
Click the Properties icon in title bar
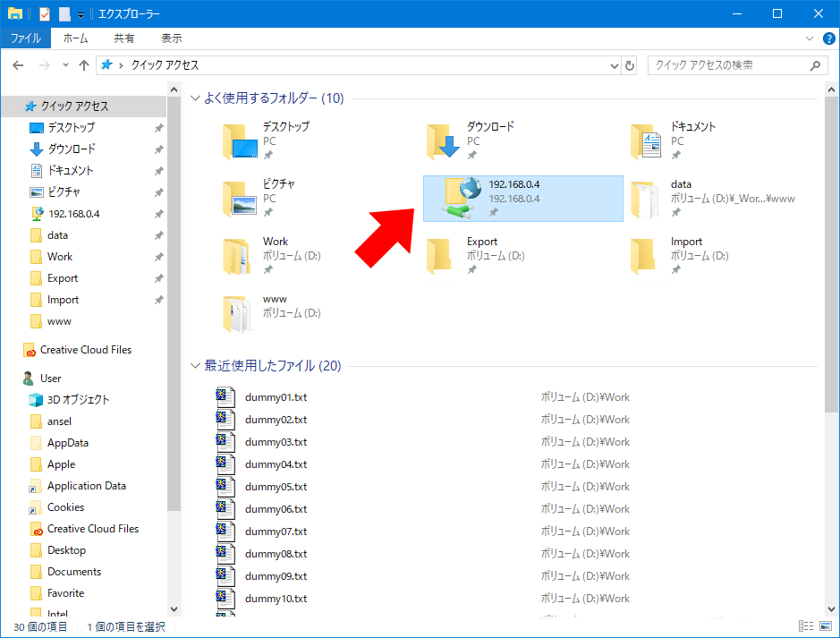(x=44, y=13)
